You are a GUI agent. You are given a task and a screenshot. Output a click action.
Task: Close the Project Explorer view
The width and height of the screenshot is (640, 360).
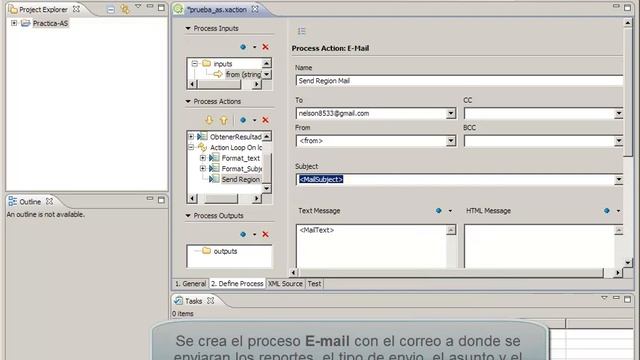pos(76,9)
